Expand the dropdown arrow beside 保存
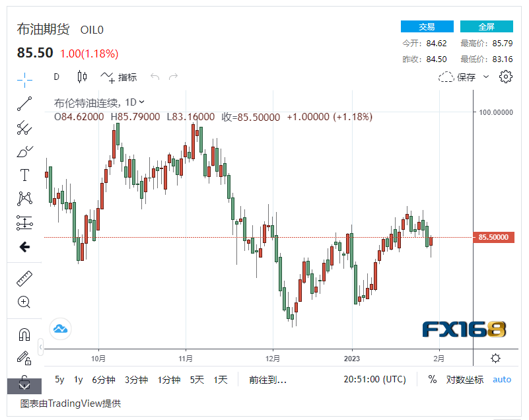 pos(487,77)
